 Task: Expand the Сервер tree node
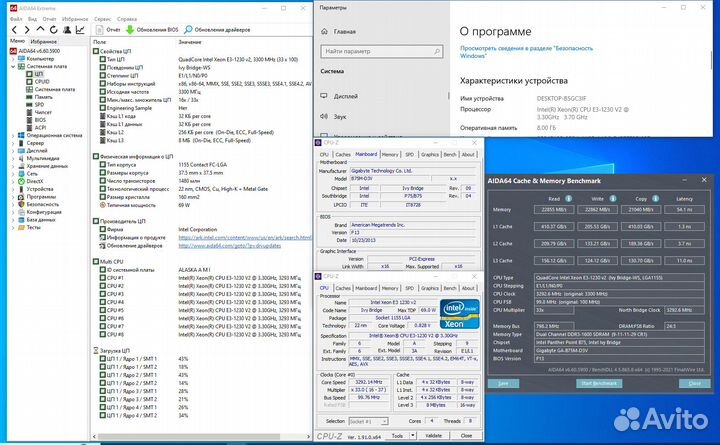pyautogui.click(x=13, y=143)
